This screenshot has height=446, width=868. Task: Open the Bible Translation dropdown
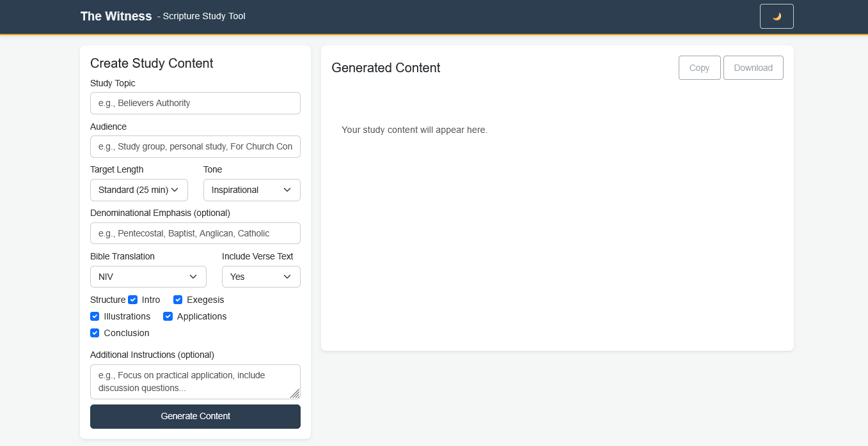coord(148,277)
